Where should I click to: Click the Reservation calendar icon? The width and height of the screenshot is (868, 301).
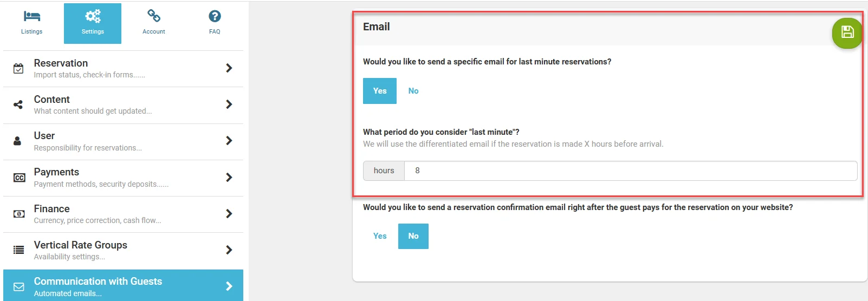point(18,68)
